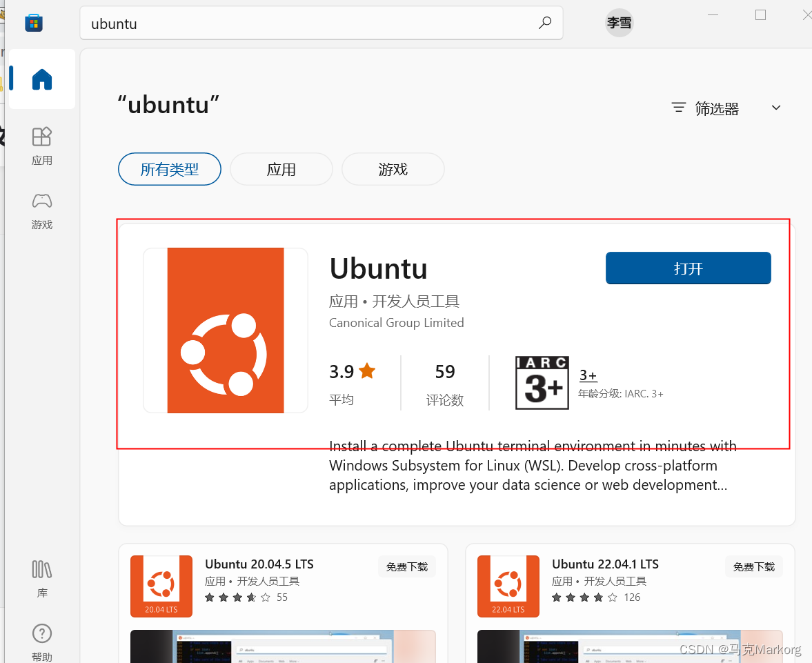Screen dimensions: 812x663
Task: Click the star rating with 55 reviews
Action: coord(246,597)
